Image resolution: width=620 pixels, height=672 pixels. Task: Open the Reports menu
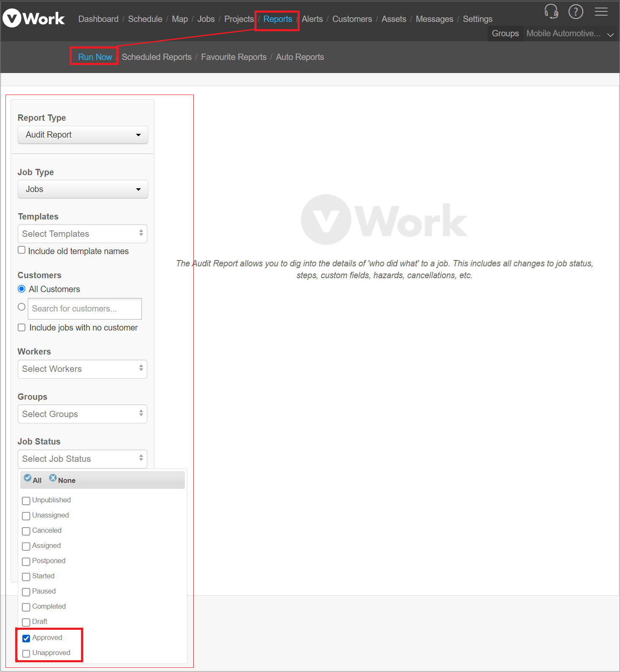278,19
